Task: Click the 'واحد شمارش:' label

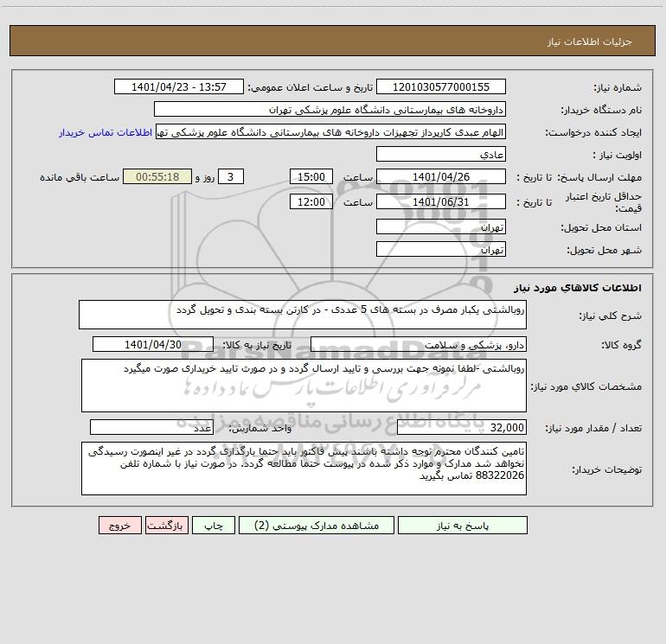Action: (260, 429)
